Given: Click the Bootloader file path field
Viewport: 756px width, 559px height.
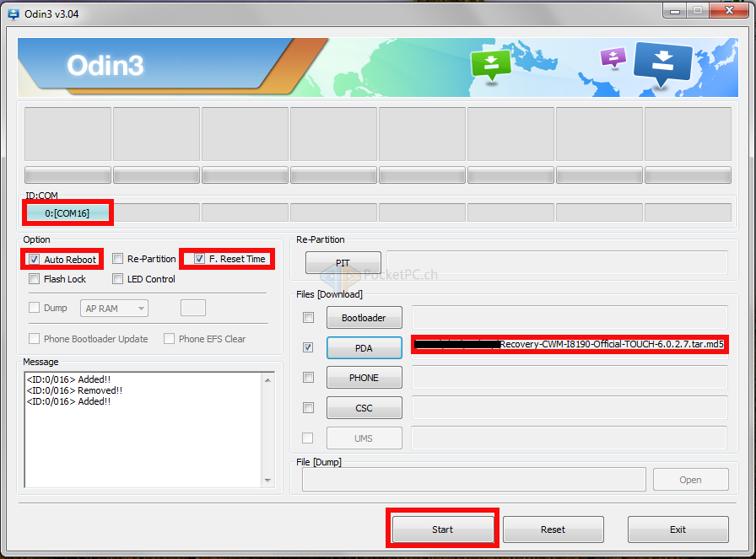Looking at the screenshot, I should pyautogui.click(x=570, y=318).
